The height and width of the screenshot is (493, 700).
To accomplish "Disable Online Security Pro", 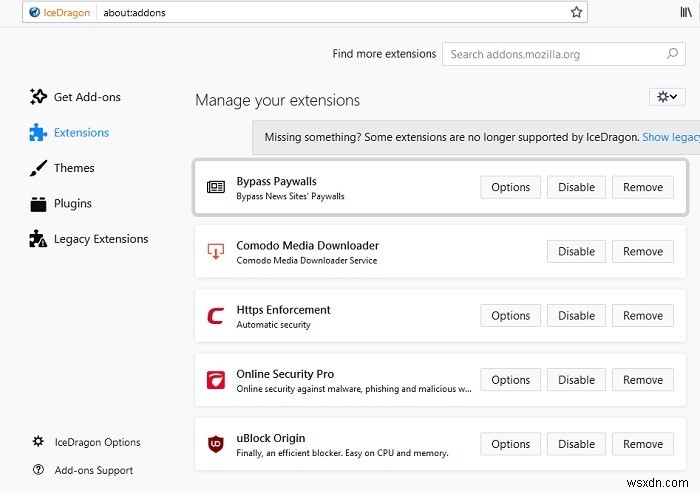I will (x=576, y=380).
